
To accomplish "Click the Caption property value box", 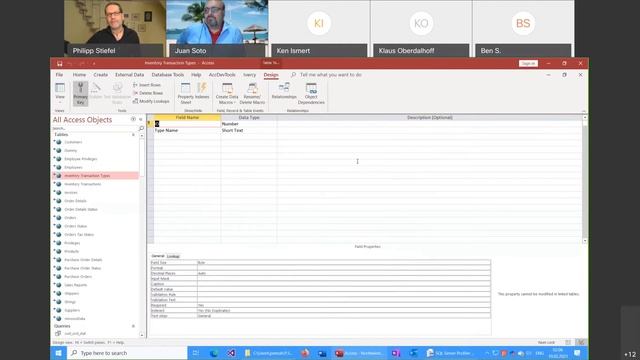I will click(344, 284).
